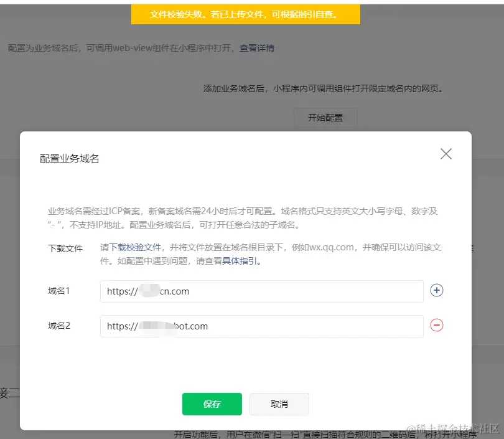Click the 域名1 label
This screenshot has width=504, height=439.
pos(59,291)
